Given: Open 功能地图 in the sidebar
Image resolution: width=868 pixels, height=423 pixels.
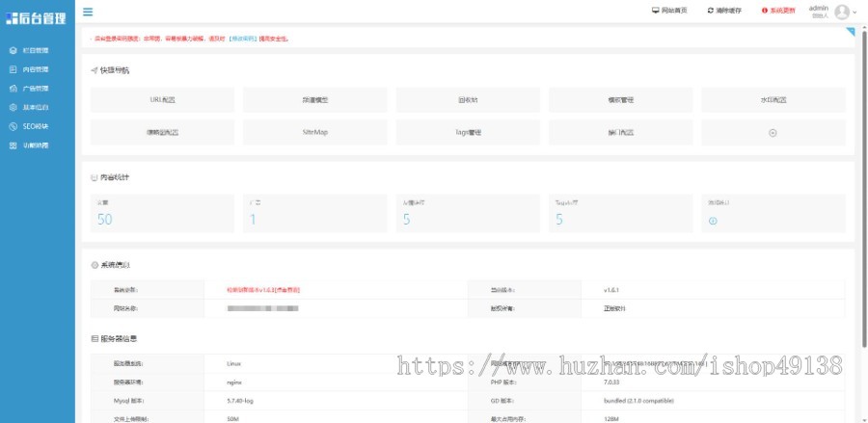Looking at the screenshot, I should coord(36,145).
